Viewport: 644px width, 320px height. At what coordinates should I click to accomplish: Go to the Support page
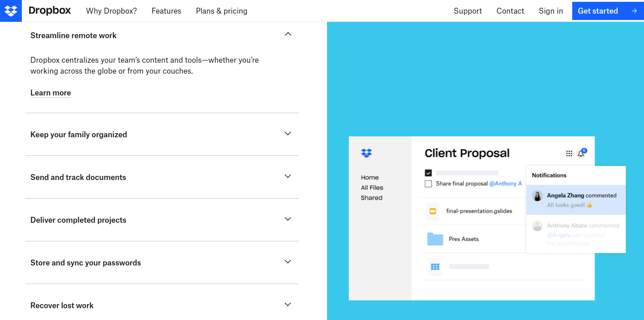click(468, 11)
